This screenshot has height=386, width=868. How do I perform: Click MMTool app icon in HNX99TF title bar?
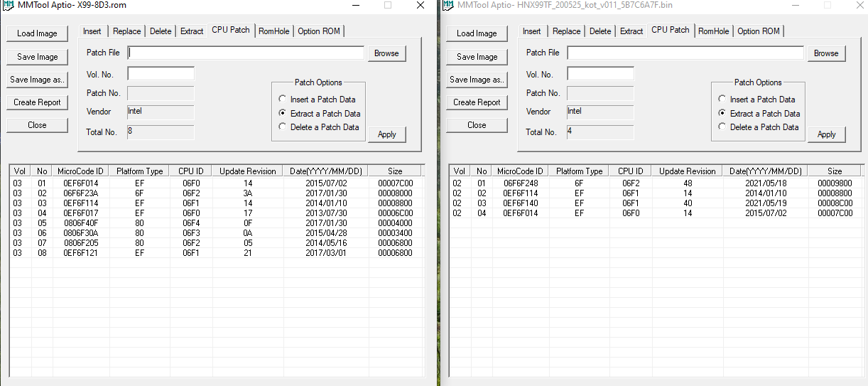(x=449, y=5)
